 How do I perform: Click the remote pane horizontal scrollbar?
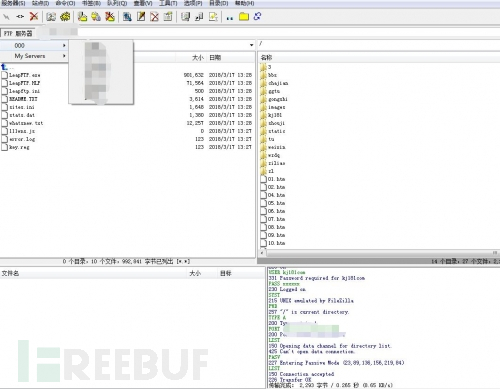[379, 253]
